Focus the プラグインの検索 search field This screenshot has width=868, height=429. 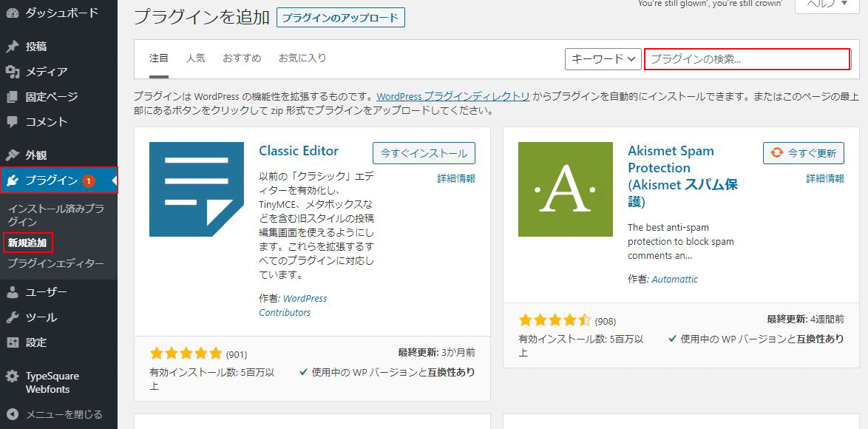[747, 59]
